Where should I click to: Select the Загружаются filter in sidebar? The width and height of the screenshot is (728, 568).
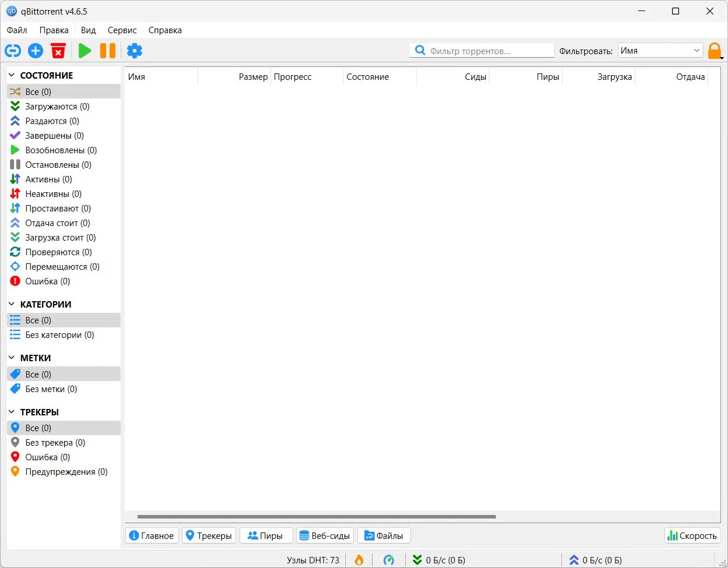click(x=57, y=106)
